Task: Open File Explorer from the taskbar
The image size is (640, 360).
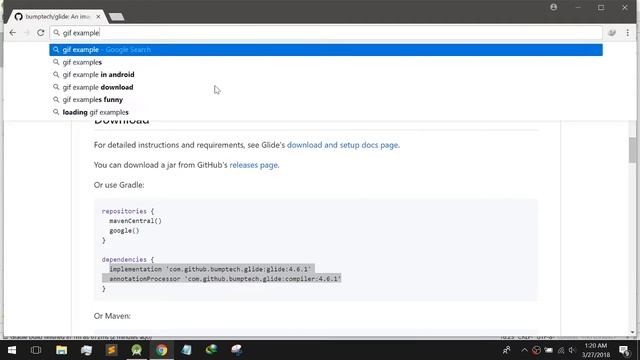Action: (x=62, y=350)
